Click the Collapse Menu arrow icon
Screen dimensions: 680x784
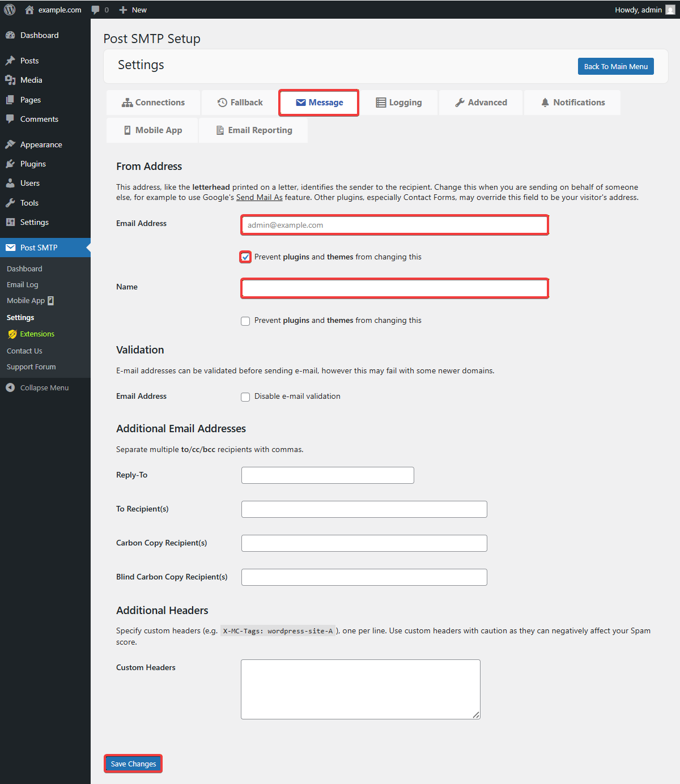coord(10,387)
